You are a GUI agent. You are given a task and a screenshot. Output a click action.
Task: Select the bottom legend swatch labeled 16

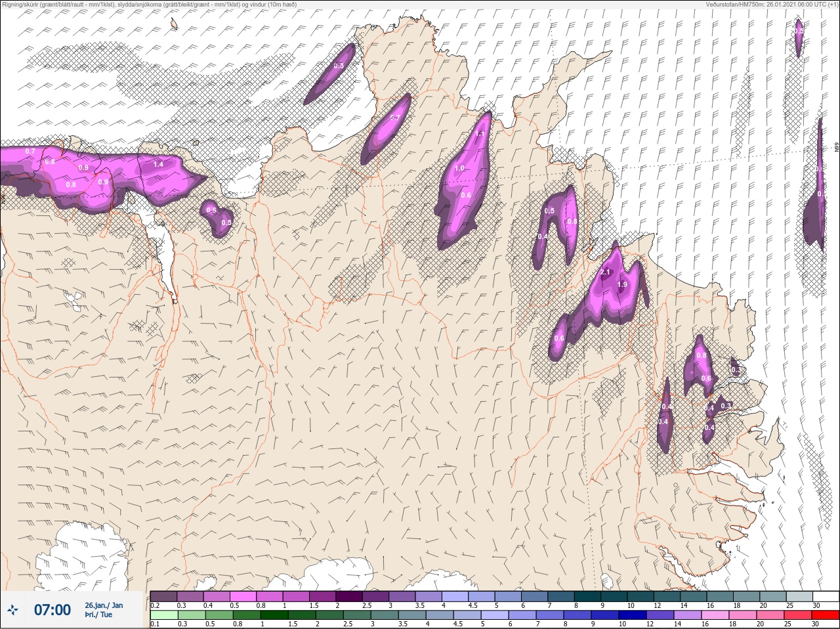tap(715, 615)
